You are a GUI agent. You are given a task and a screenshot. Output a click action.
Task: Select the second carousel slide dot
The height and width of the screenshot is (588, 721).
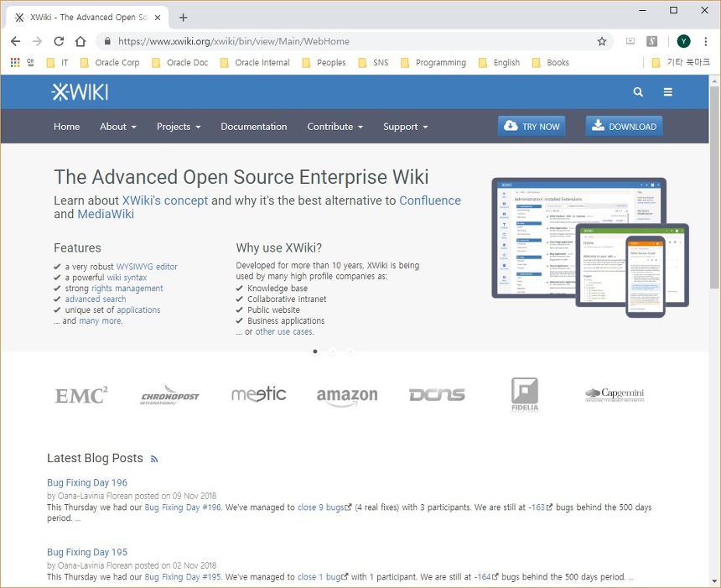333,351
